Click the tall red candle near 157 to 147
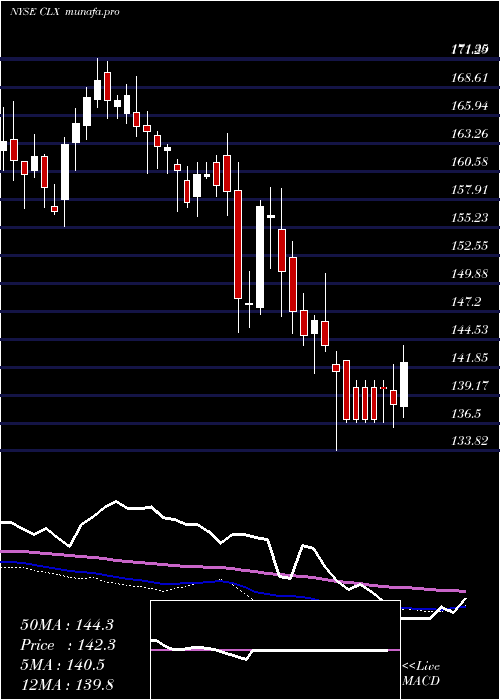500x700 pixels. coord(238,244)
